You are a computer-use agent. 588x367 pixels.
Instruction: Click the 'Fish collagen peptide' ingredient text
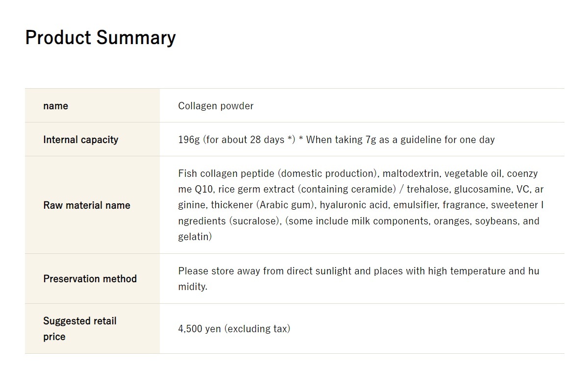226,173
